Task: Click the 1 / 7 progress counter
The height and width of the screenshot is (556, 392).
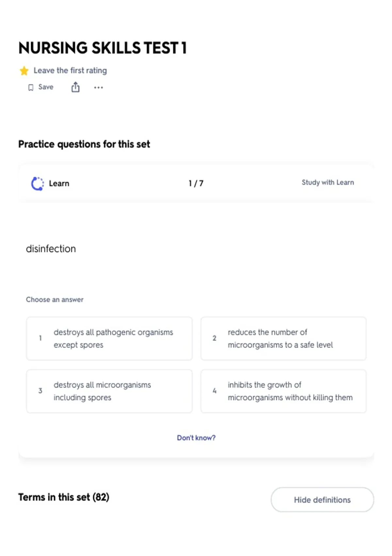Action: click(196, 183)
